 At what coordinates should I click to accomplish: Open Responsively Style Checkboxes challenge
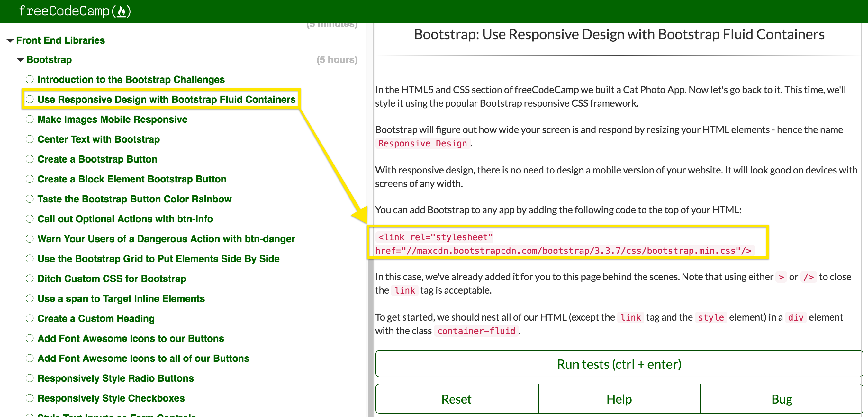click(111, 398)
